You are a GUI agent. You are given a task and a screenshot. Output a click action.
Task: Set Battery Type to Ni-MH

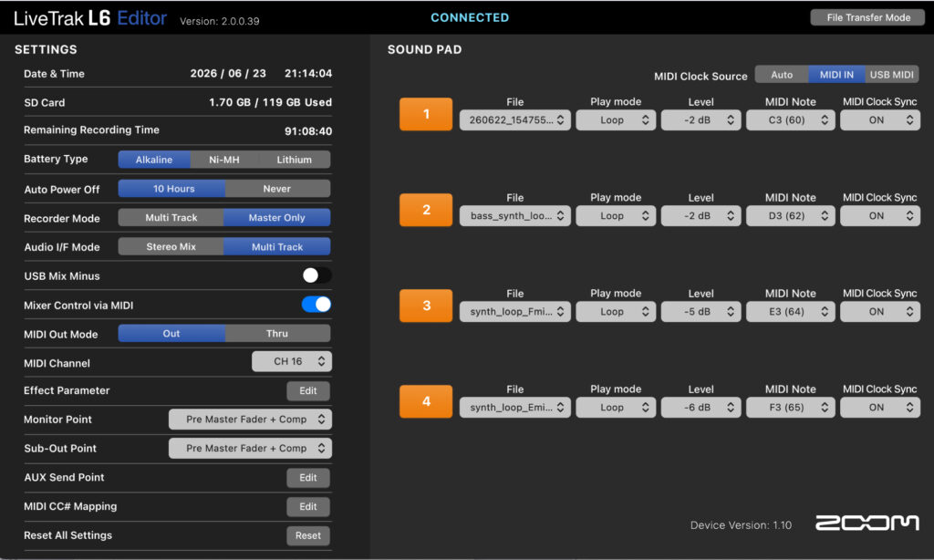tap(224, 159)
